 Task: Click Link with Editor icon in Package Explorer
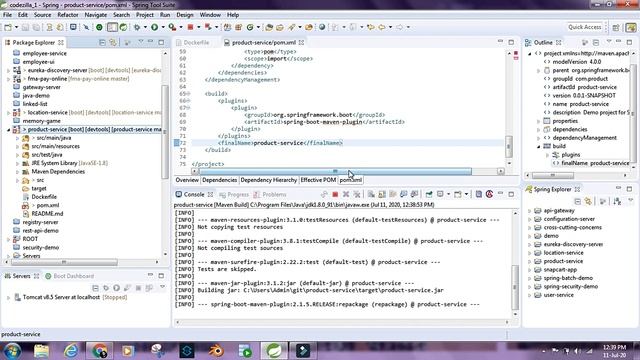pos(113,42)
